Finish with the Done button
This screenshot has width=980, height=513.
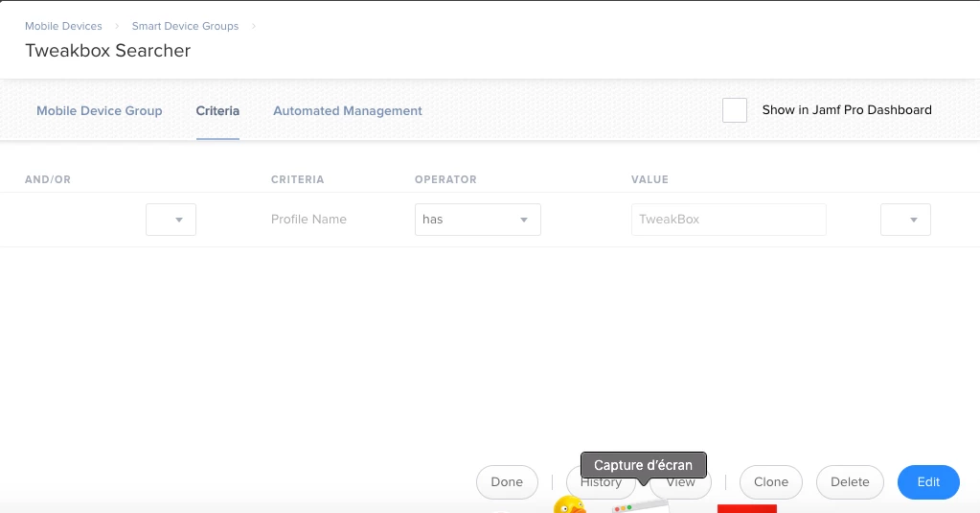507,481
